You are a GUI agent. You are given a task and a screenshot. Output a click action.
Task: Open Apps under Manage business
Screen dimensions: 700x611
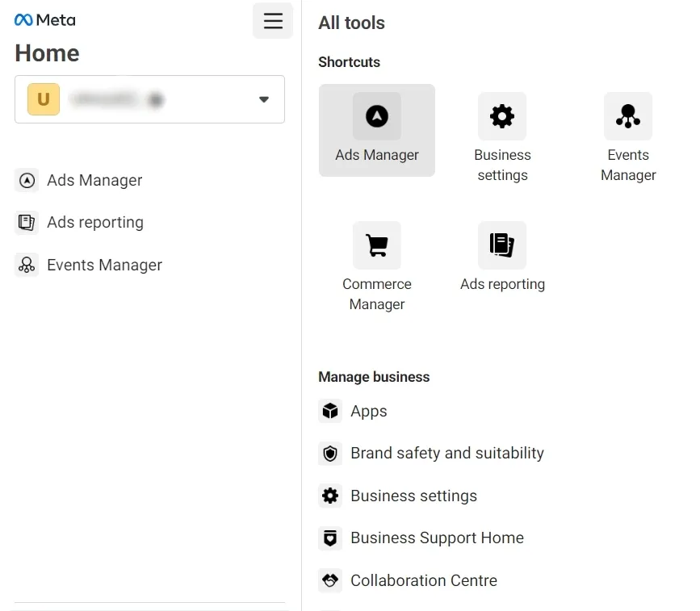click(x=369, y=411)
